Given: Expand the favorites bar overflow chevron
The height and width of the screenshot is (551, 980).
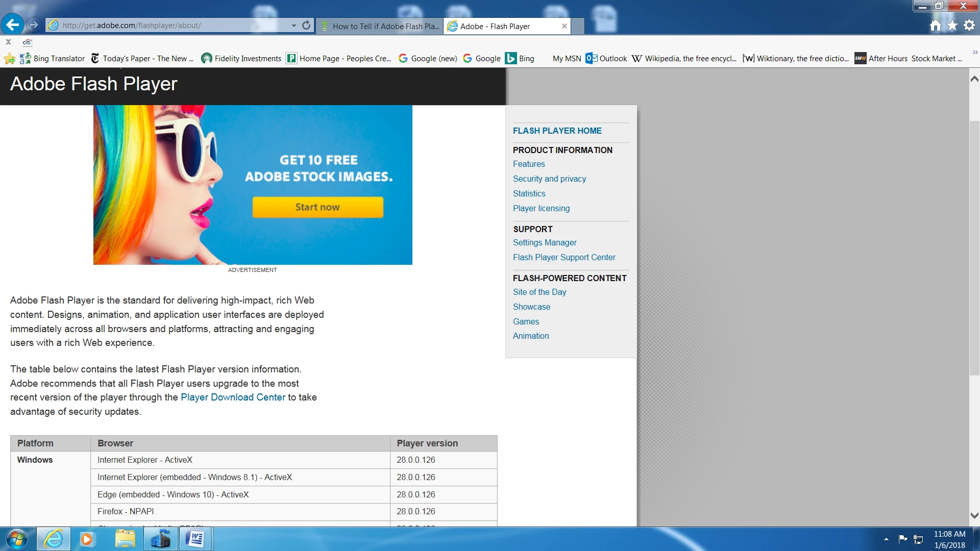Looking at the screenshot, I should click(x=975, y=53).
